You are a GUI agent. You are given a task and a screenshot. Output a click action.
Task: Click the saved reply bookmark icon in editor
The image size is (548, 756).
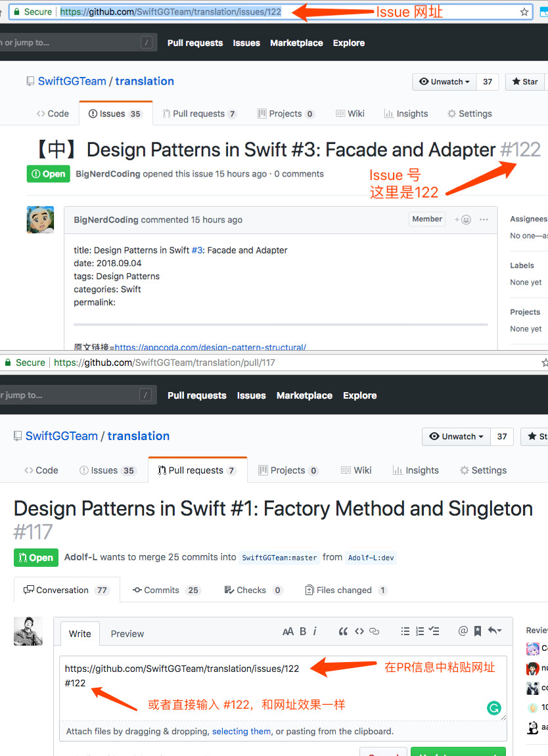(478, 631)
